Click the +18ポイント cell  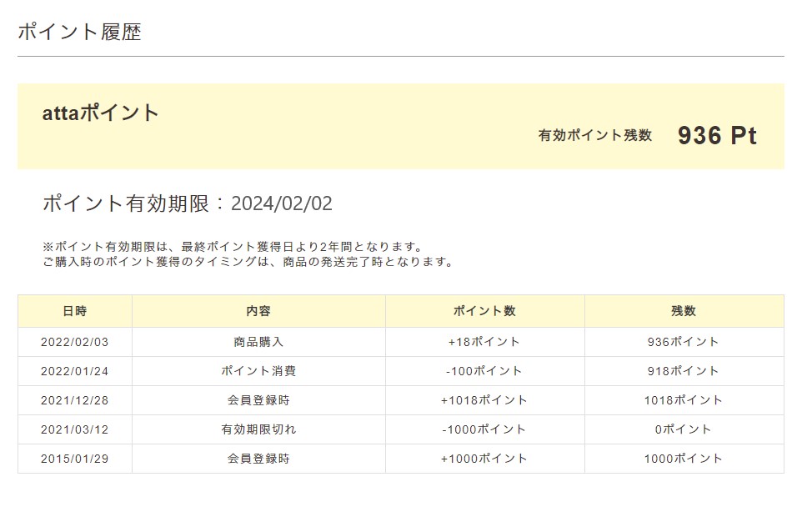tap(484, 342)
